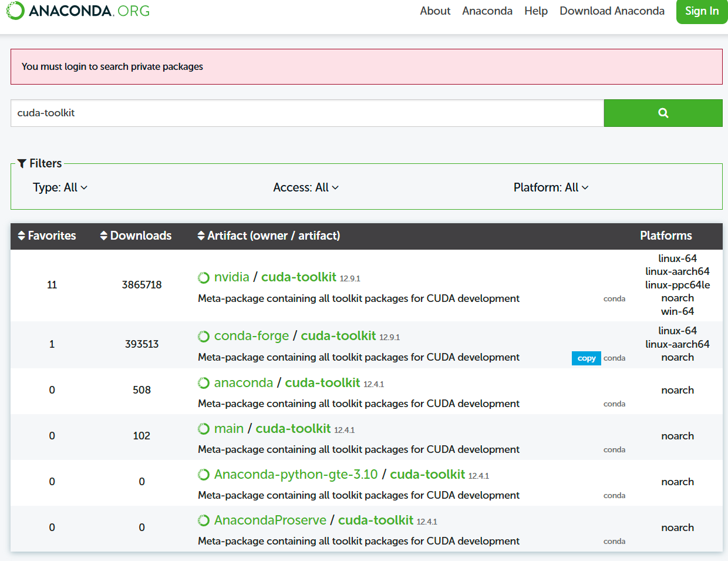Click the green search magnifier button
The height and width of the screenshot is (561, 728).
pos(663,113)
